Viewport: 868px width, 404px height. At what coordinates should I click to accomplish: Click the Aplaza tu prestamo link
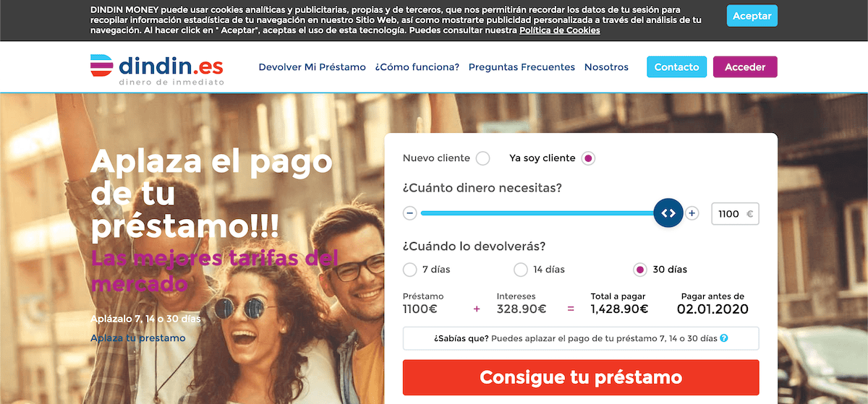click(138, 338)
